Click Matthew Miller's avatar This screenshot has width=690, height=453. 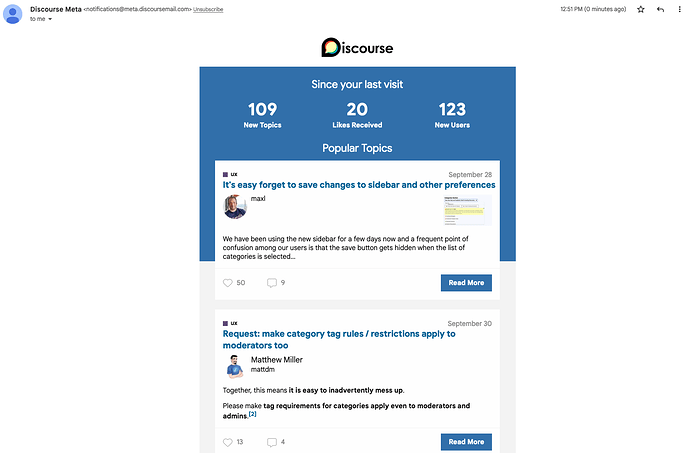click(235, 367)
